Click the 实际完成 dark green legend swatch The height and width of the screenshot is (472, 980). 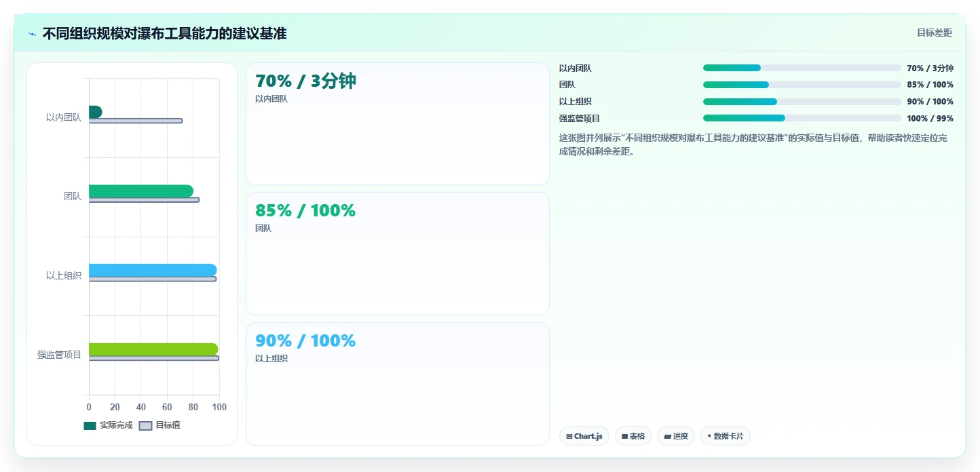(90, 426)
